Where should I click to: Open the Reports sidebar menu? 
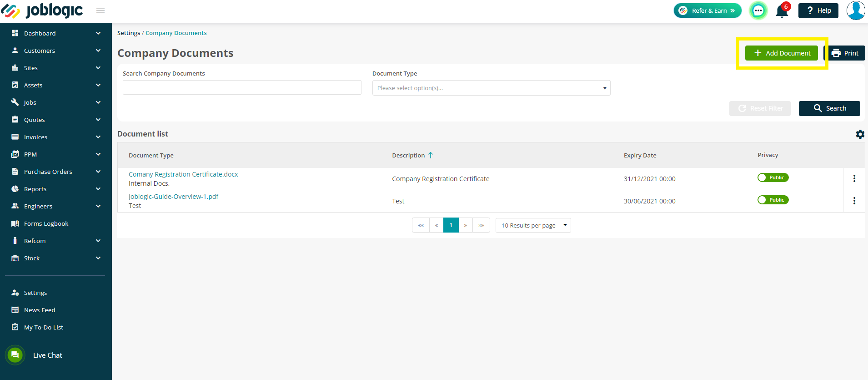click(56, 189)
